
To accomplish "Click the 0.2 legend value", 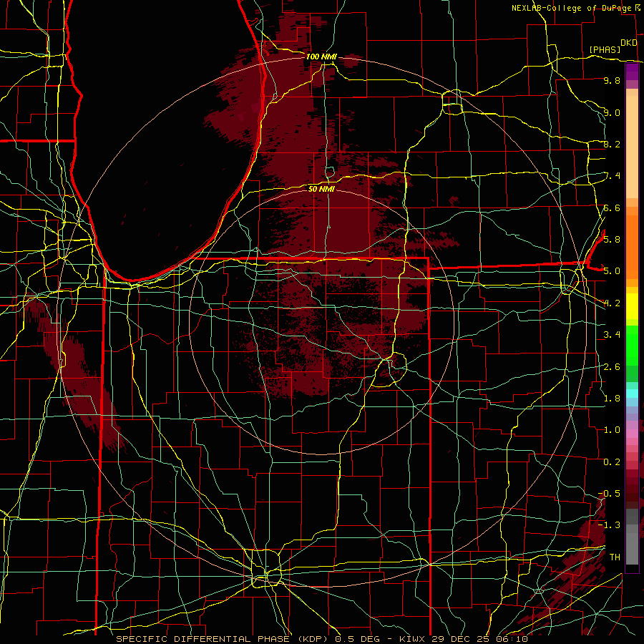I will tap(612, 462).
